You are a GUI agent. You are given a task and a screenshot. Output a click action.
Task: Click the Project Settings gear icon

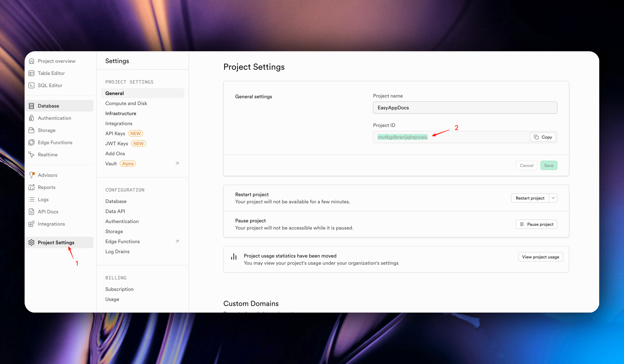click(x=31, y=243)
